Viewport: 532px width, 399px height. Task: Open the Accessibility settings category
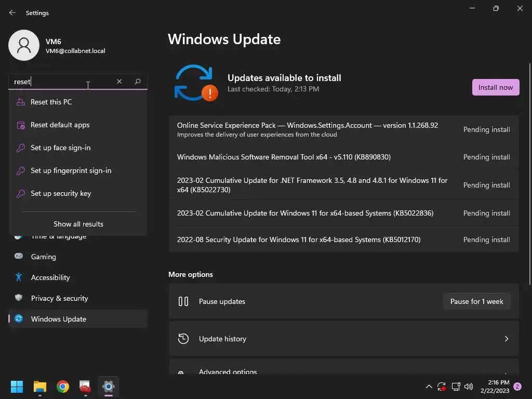click(78, 277)
